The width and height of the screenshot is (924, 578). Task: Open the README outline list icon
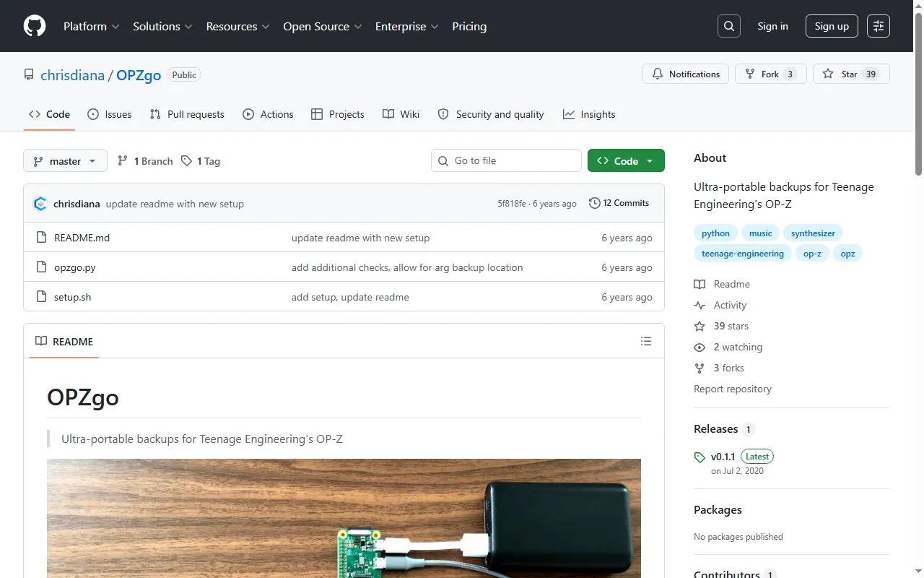pos(646,341)
